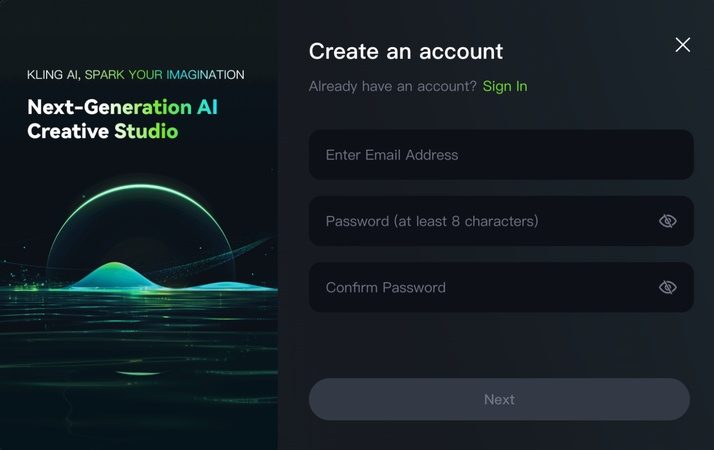This screenshot has width=714, height=450.
Task: Close the Create an account dialog
Action: point(683,45)
